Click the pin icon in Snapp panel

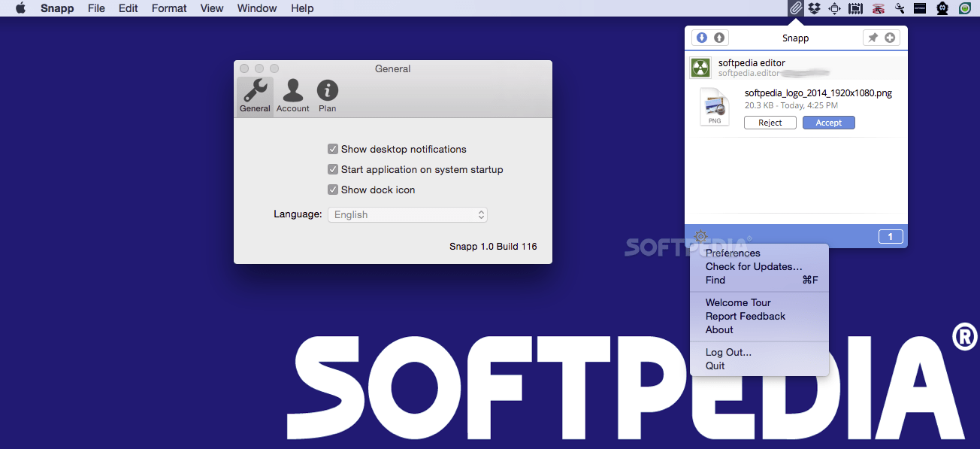(873, 38)
